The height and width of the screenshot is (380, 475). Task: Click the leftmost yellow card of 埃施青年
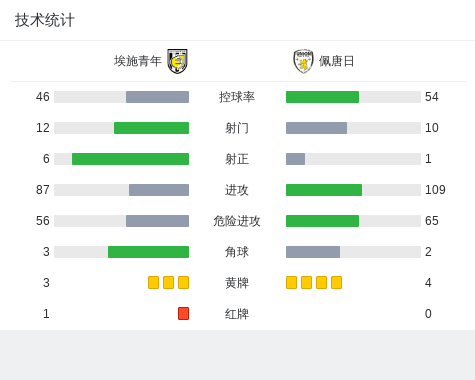tap(153, 282)
